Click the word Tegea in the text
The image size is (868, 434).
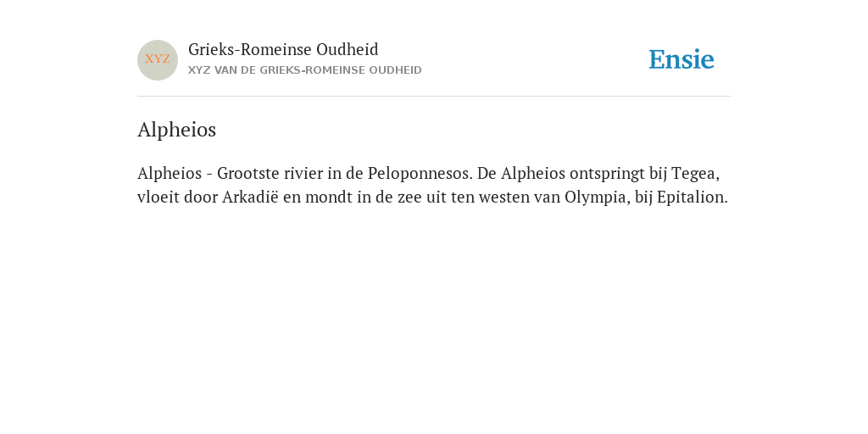(x=695, y=174)
